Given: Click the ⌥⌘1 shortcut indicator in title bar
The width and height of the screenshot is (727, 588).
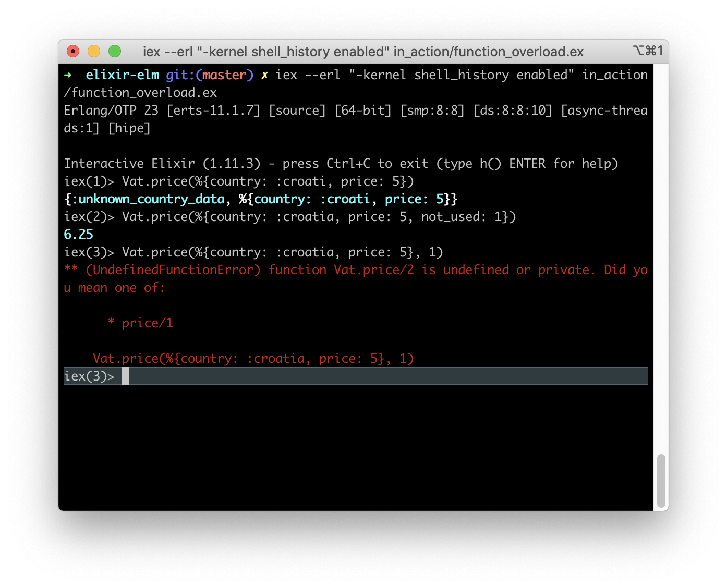Looking at the screenshot, I should pyautogui.click(x=648, y=51).
